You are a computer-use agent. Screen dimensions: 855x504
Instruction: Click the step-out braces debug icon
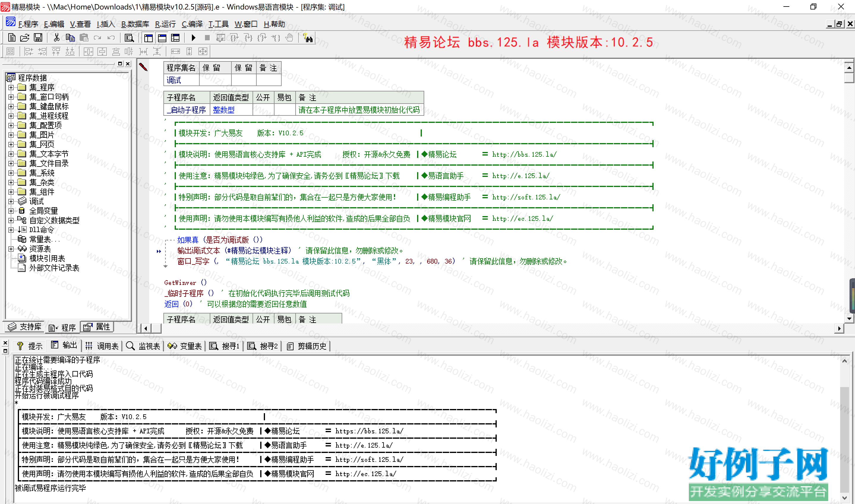(262, 38)
